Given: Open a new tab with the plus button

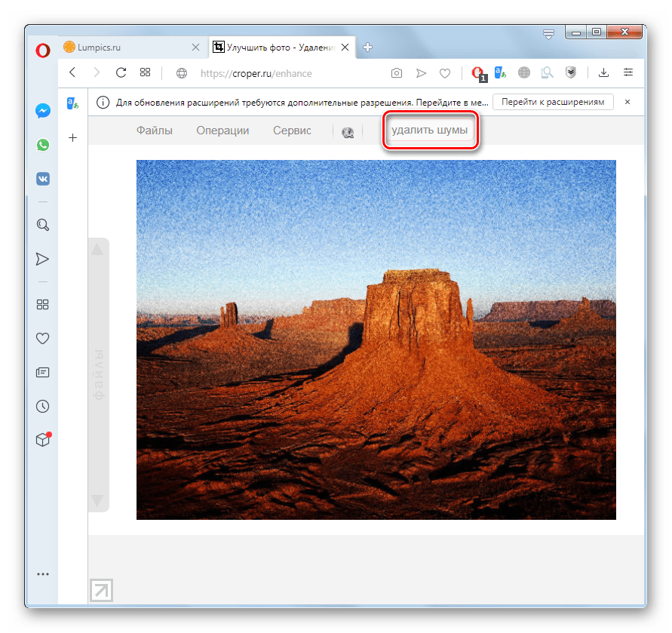Looking at the screenshot, I should [368, 48].
